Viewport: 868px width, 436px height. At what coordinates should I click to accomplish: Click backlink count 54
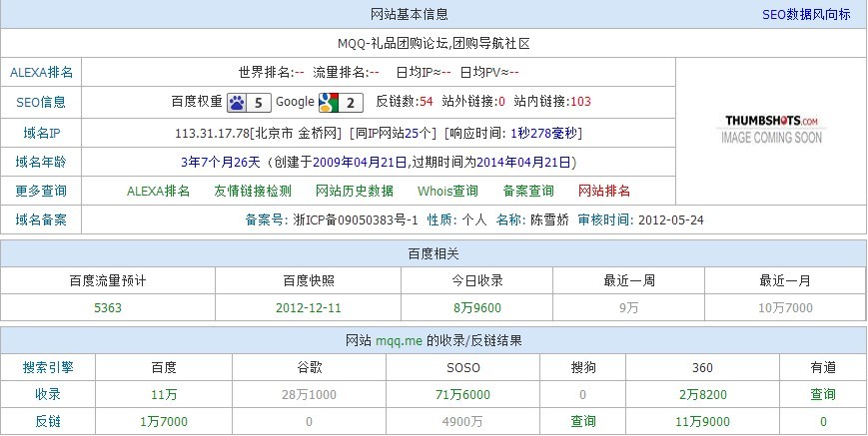pyautogui.click(x=427, y=102)
